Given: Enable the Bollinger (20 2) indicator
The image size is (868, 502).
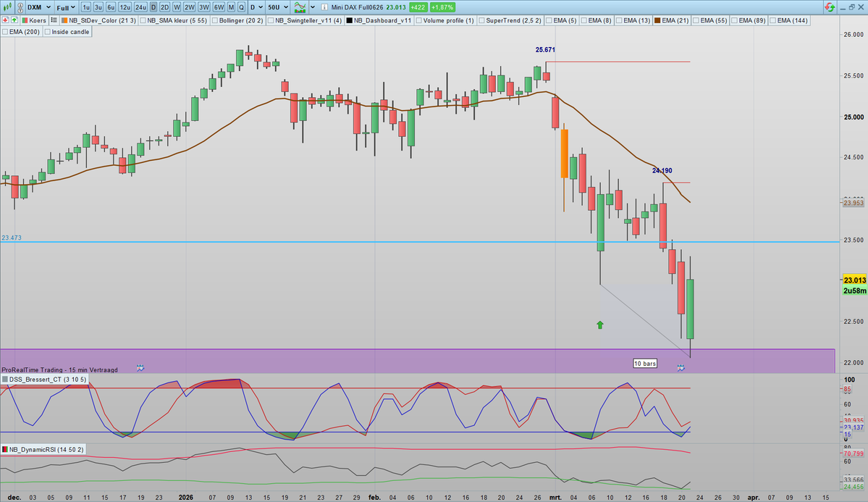Looking at the screenshot, I should point(216,20).
